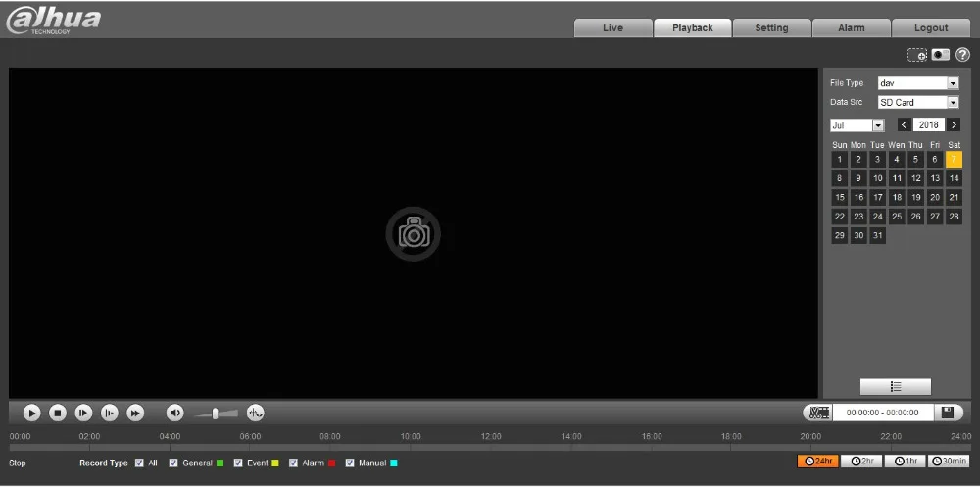Image resolution: width=980 pixels, height=487 pixels.
Task: Speed up with the fast-forward button
Action: (135, 413)
